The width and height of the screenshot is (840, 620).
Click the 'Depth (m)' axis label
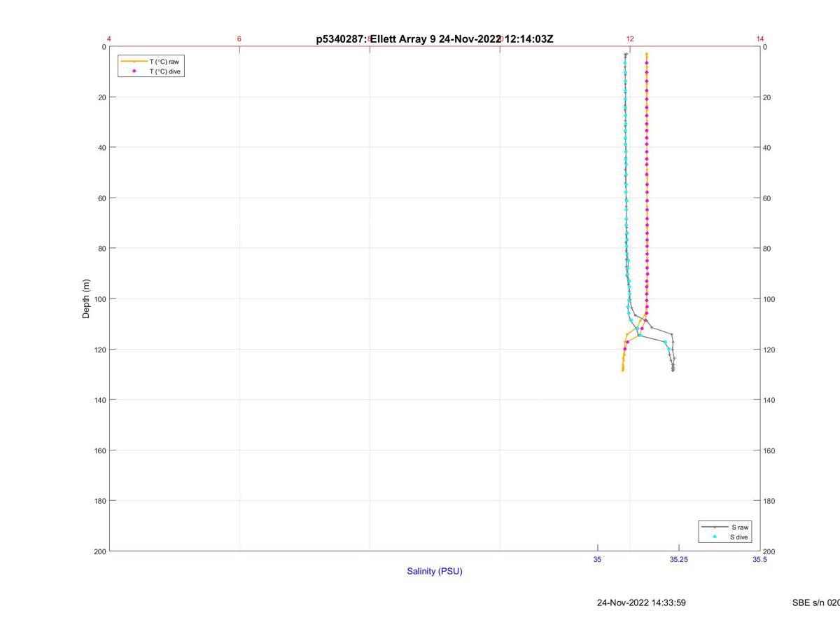point(87,298)
